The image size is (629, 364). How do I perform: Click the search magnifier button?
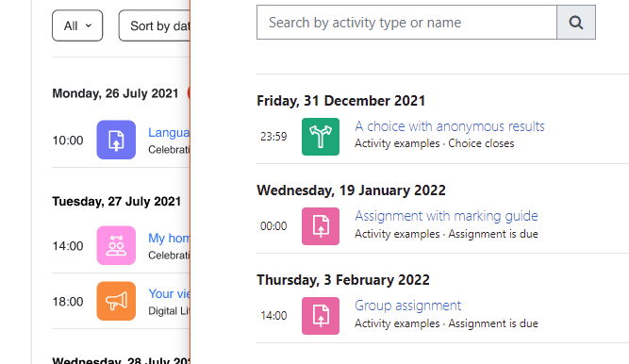(576, 23)
